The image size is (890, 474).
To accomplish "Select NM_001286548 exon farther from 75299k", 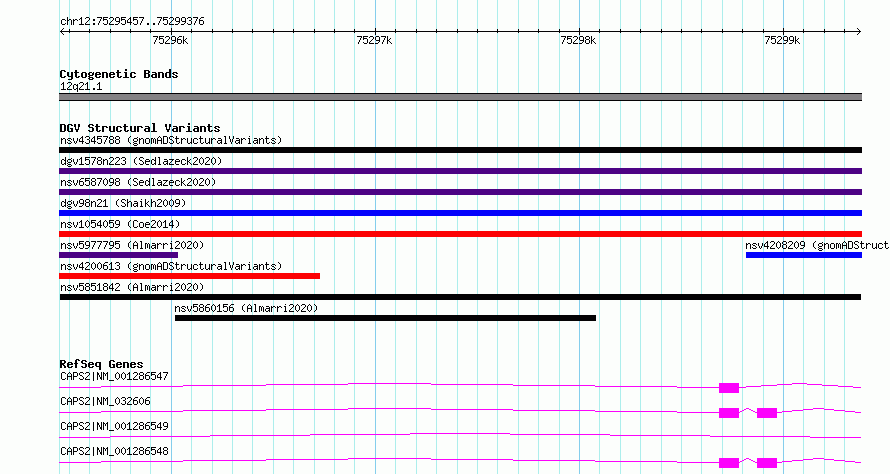I will [729, 463].
